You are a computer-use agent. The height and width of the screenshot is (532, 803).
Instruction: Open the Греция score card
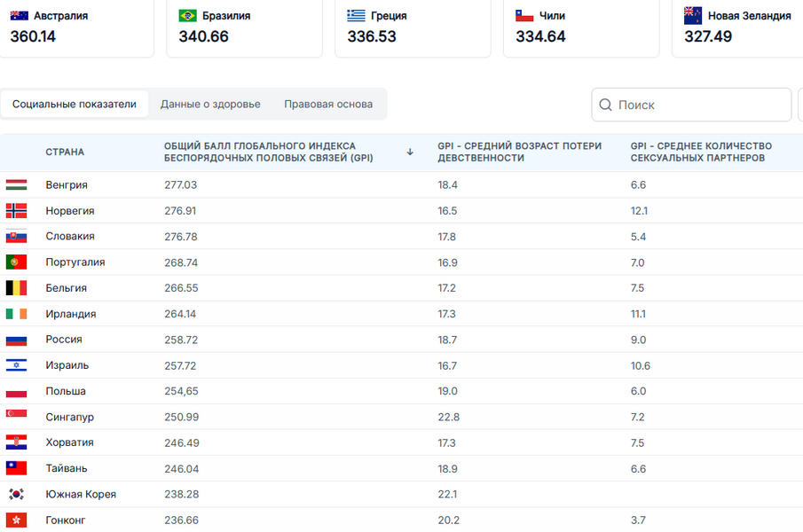click(412, 27)
